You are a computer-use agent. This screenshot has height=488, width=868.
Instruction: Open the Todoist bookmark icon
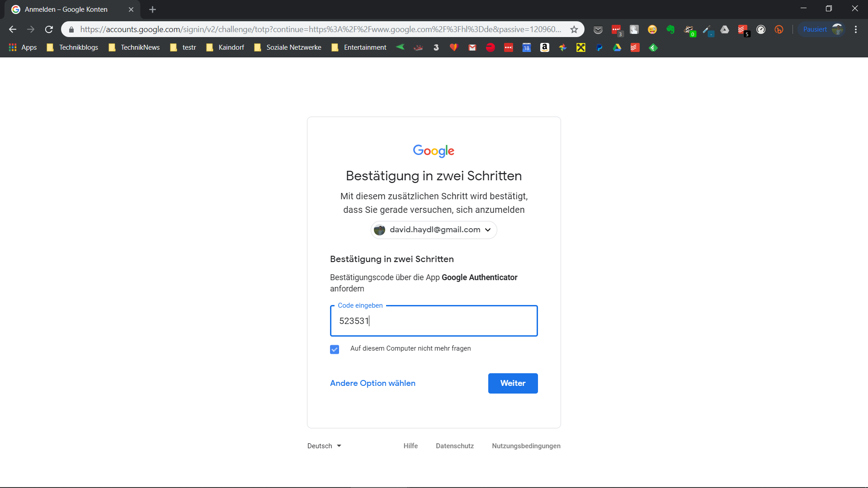[635, 47]
